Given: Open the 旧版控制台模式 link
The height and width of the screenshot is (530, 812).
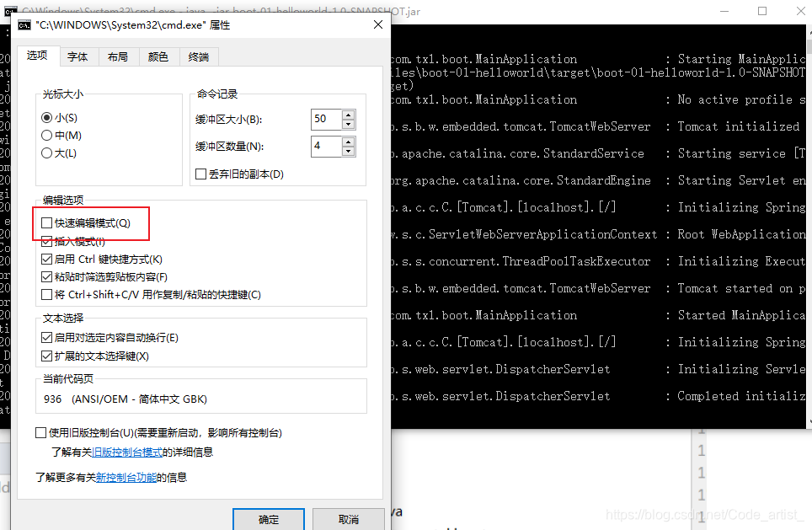Looking at the screenshot, I should coord(127,452).
